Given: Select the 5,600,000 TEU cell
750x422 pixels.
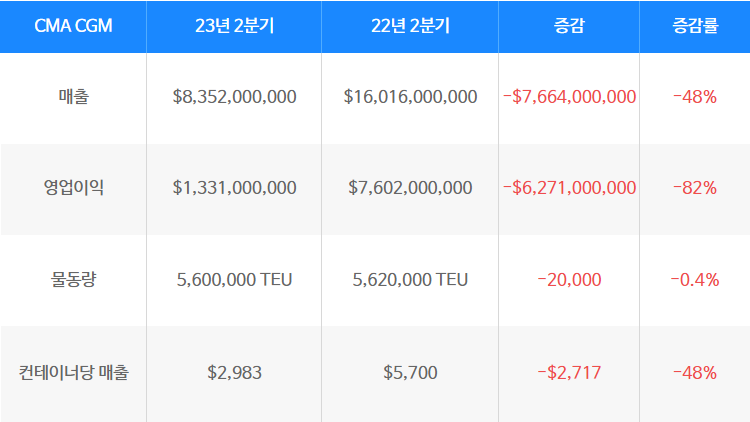Looking at the screenshot, I should point(234,279).
